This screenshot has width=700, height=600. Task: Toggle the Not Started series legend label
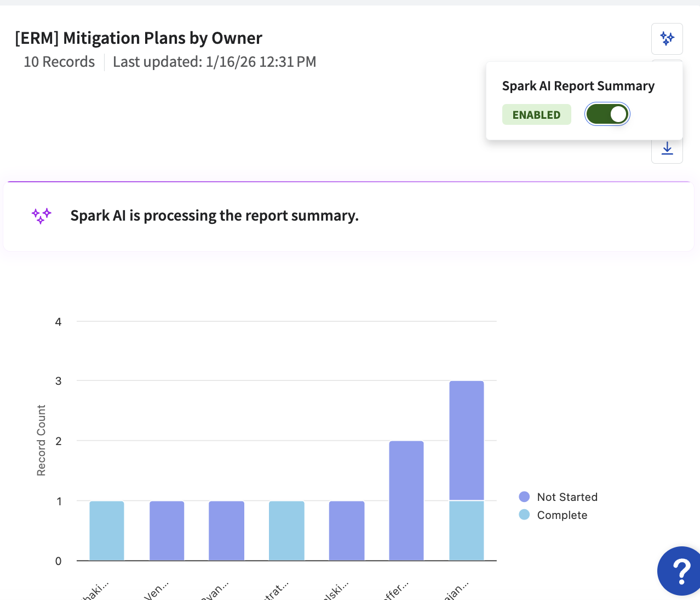click(x=567, y=497)
